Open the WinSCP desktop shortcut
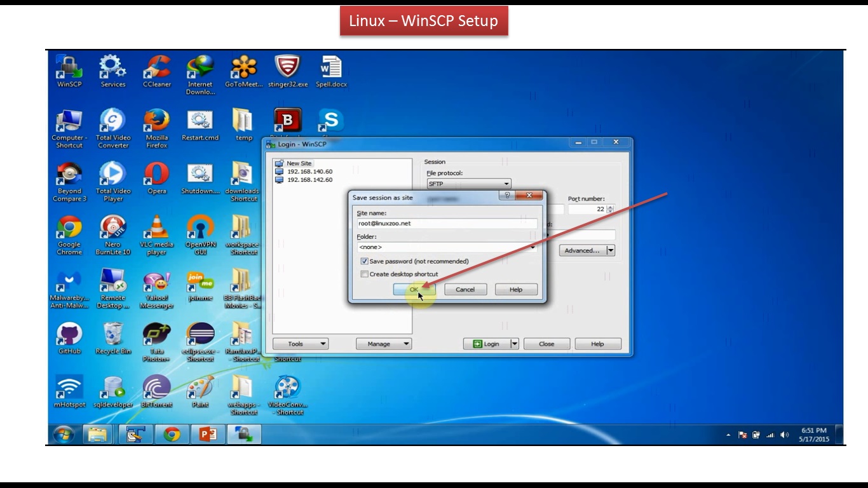This screenshot has height=488, width=868. coord(69,71)
